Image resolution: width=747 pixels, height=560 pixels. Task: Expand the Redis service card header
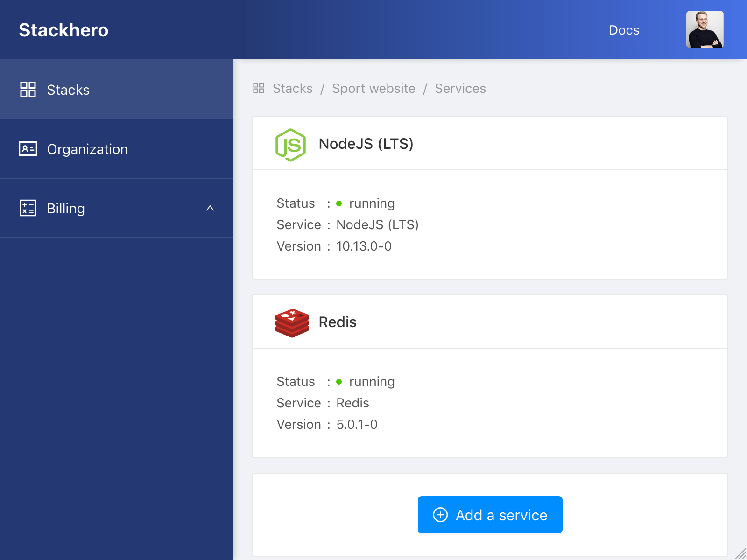pos(337,322)
